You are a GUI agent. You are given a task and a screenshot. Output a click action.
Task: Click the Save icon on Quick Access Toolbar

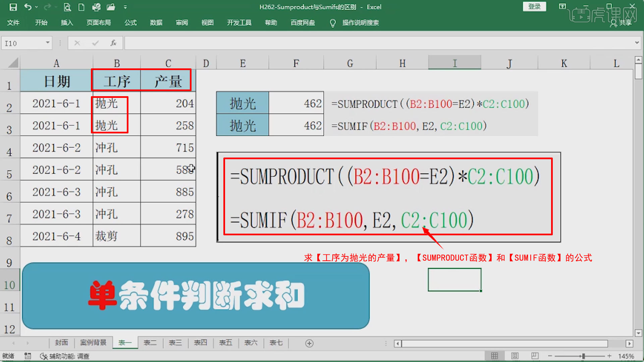pos(13,7)
